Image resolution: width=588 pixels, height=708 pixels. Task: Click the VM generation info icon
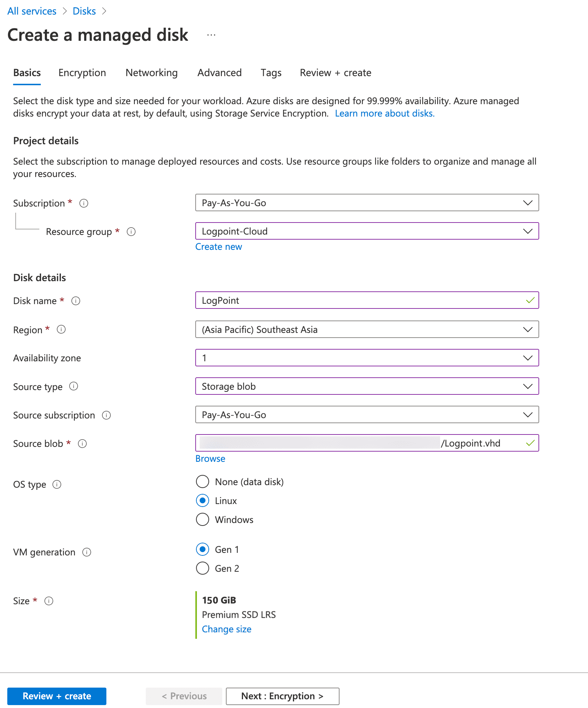(87, 552)
